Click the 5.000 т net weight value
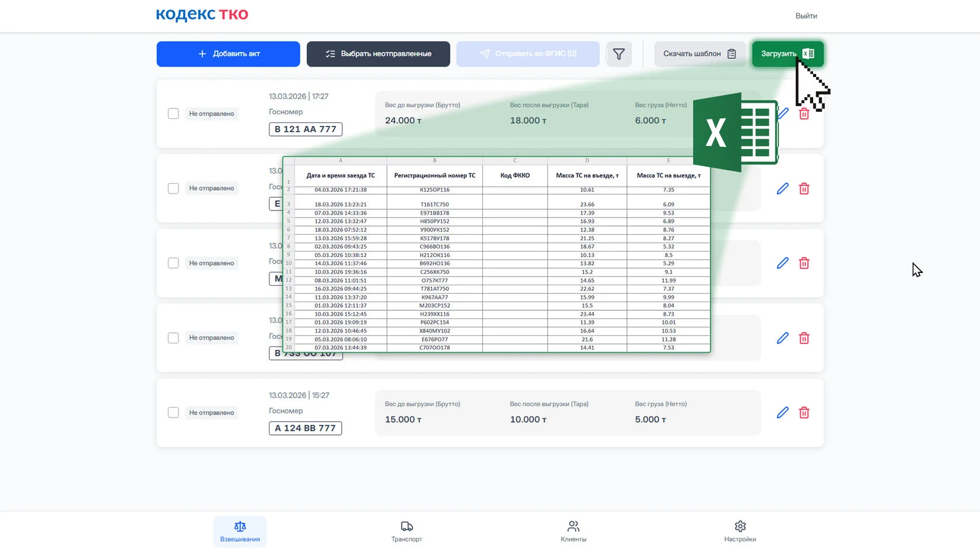Viewport: 980px width, 551px height. pos(650,419)
